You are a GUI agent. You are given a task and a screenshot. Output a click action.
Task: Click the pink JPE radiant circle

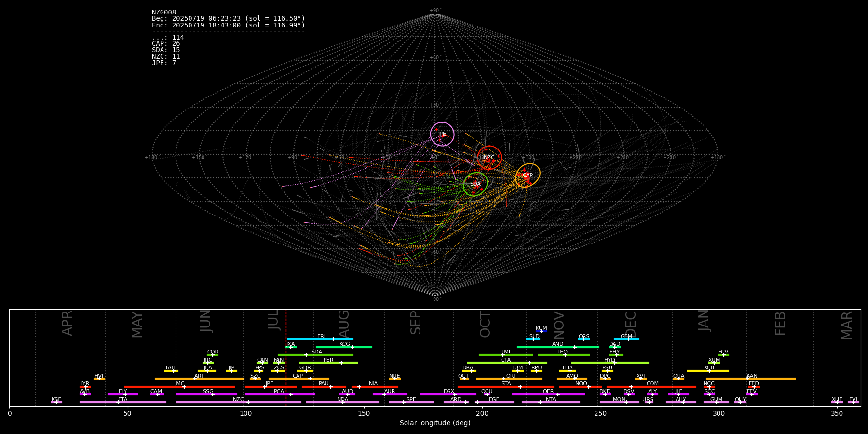[x=442, y=134]
